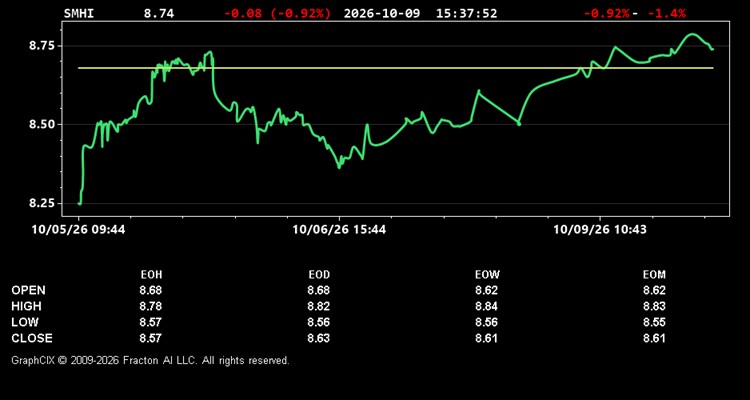The image size is (750, 400).
Task: Select the 10/06/26 15:44 time axis label
Action: [339, 230]
